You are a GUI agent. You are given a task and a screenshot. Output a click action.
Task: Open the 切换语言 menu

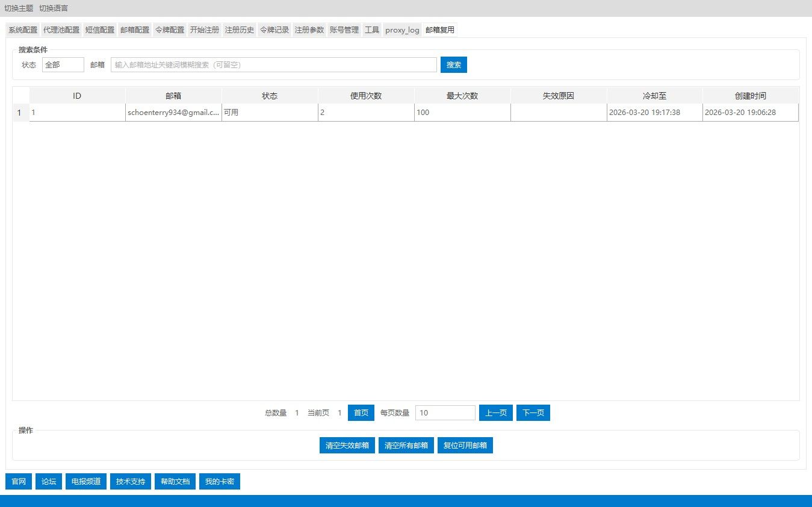(x=54, y=8)
